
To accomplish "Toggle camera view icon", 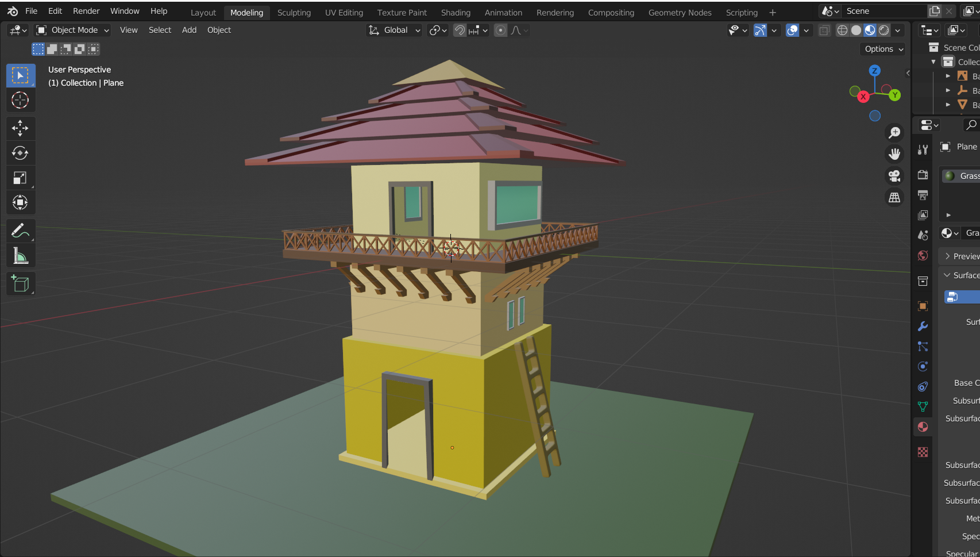I will 894,176.
